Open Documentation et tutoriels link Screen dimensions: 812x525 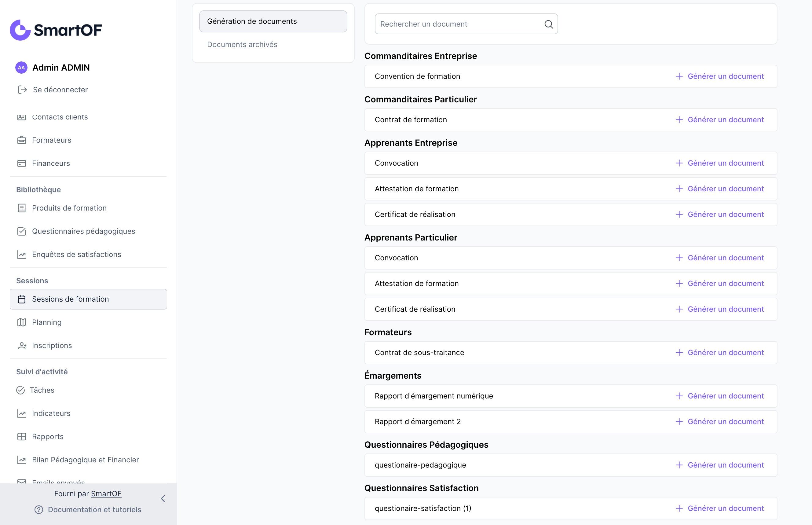94,509
